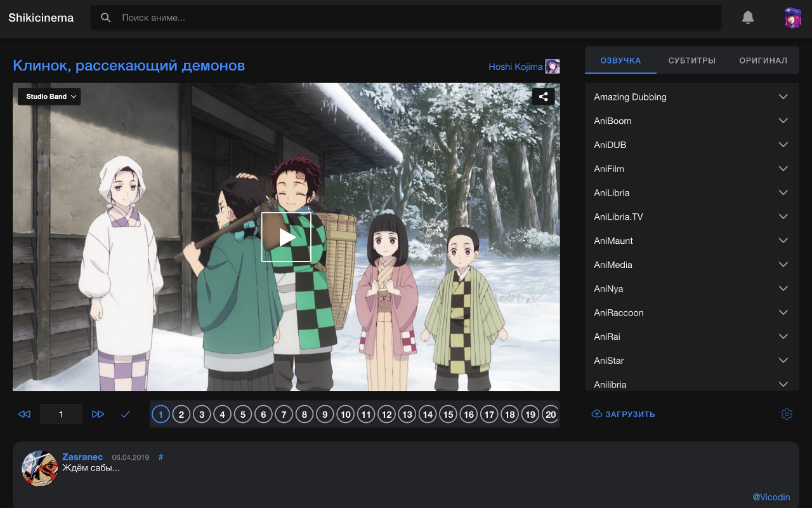Select episode 18 circle

[509, 415]
